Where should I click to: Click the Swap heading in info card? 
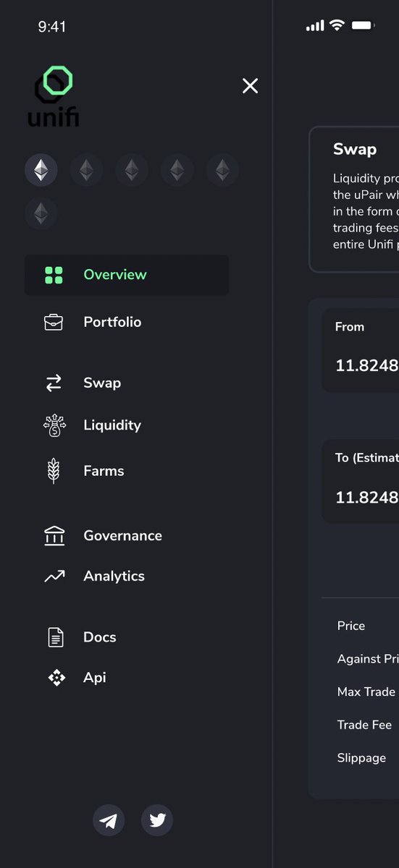(x=355, y=150)
